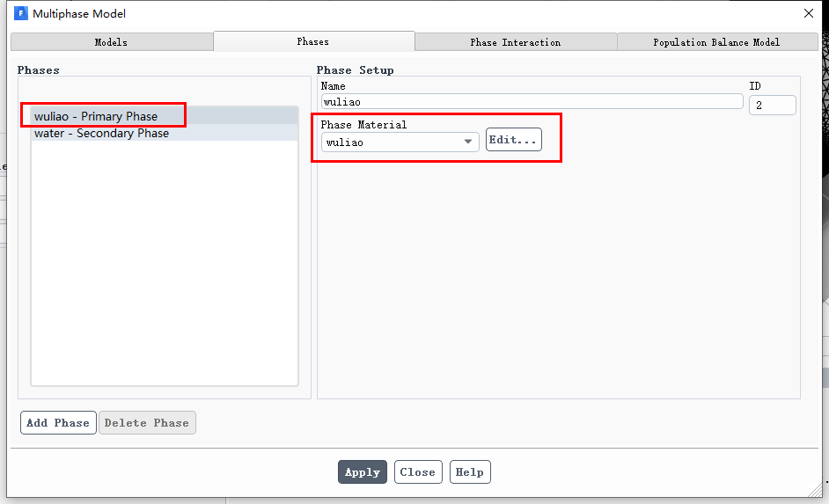This screenshot has height=504, width=829.
Task: Select wuliao - Primary Phase in list
Action: [165, 116]
